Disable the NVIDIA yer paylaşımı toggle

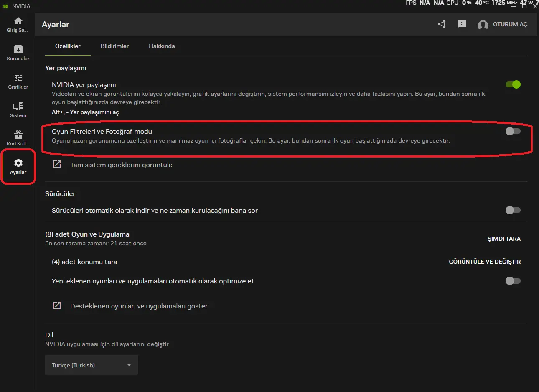(513, 84)
